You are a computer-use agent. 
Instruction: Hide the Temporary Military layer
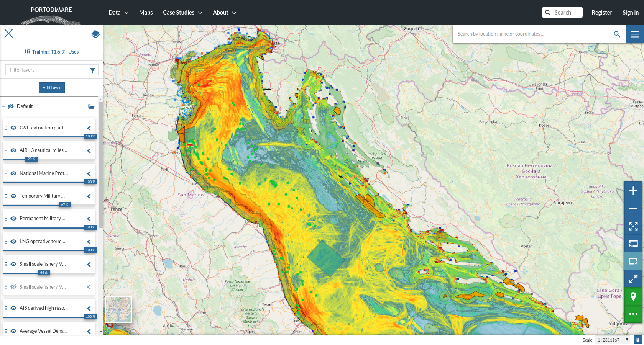pos(13,196)
